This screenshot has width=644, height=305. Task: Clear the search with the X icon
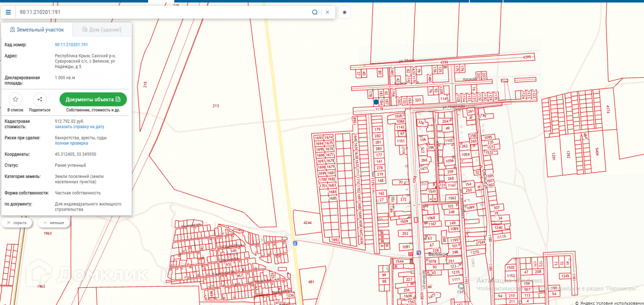pos(327,12)
